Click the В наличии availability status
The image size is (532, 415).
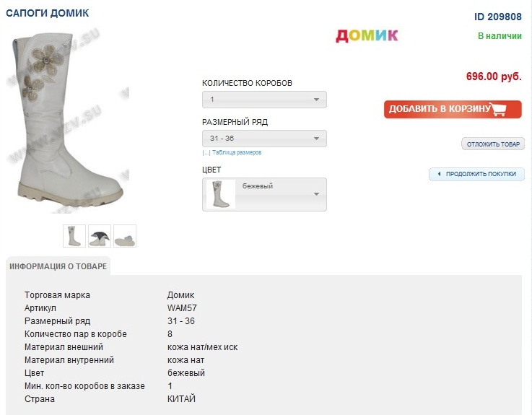[x=500, y=35]
